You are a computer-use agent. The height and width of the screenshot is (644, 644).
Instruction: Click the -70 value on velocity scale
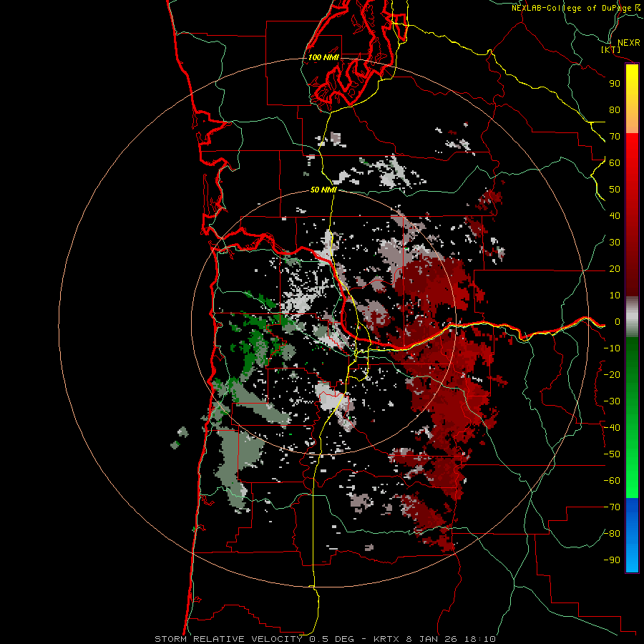tap(612, 507)
